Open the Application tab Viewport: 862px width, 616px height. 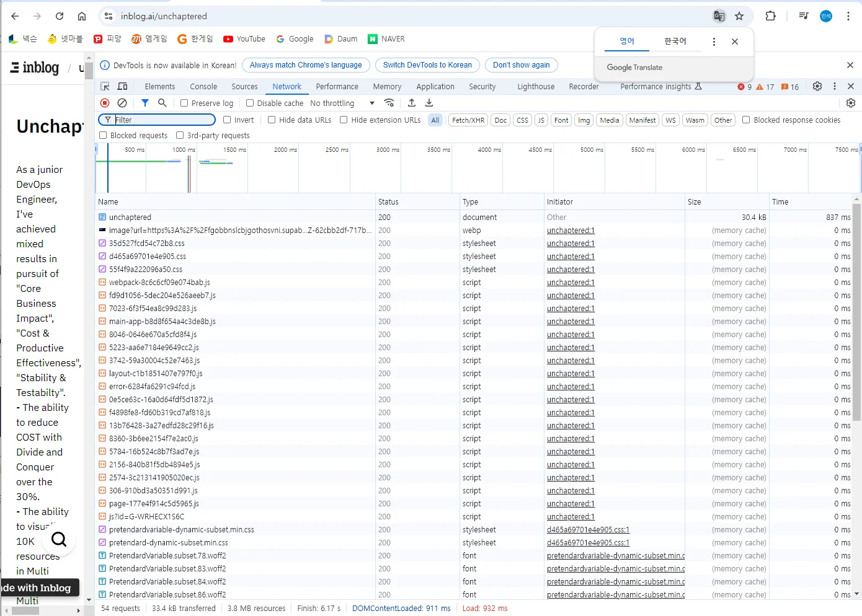pos(435,87)
